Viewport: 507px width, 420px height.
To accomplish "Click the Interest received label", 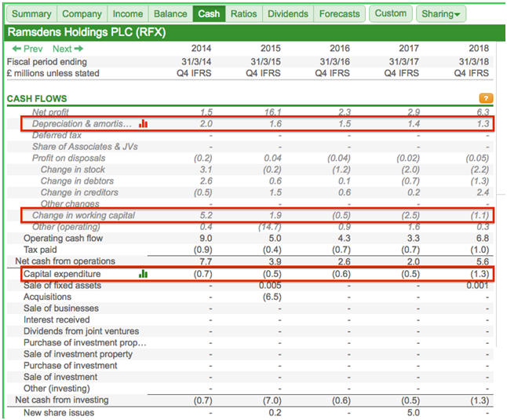I will point(57,320).
